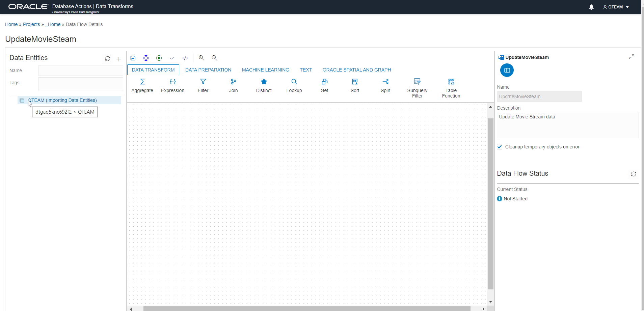Select the Distinct star tool

pyautogui.click(x=264, y=86)
